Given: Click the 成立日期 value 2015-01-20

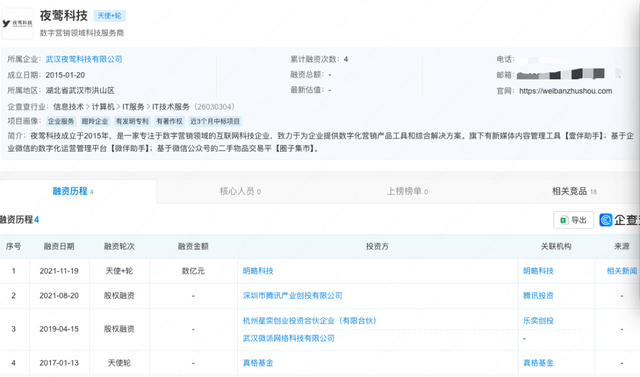Looking at the screenshot, I should point(65,75).
